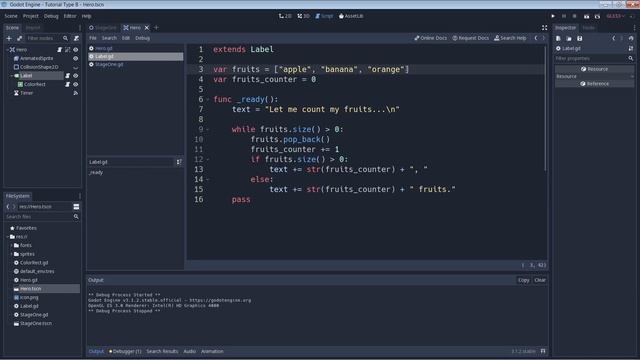Open the AssetLib workspace
The height and width of the screenshot is (360, 640).
coord(351,16)
